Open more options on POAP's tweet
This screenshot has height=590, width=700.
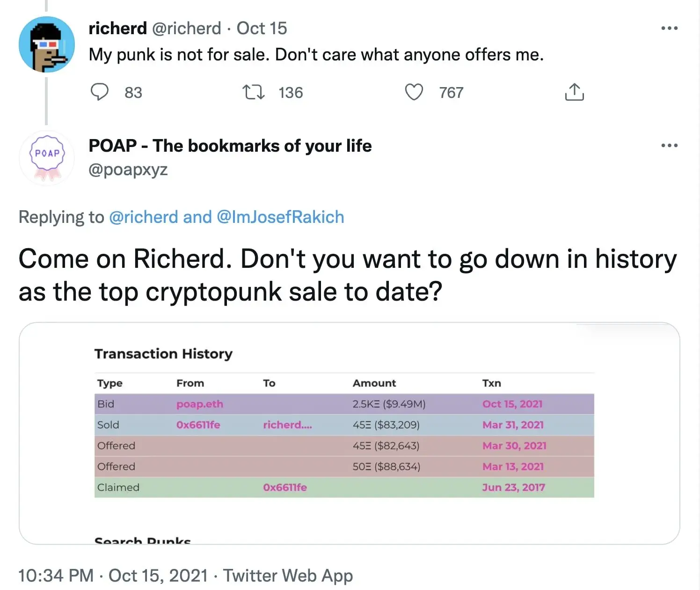pos(669,145)
